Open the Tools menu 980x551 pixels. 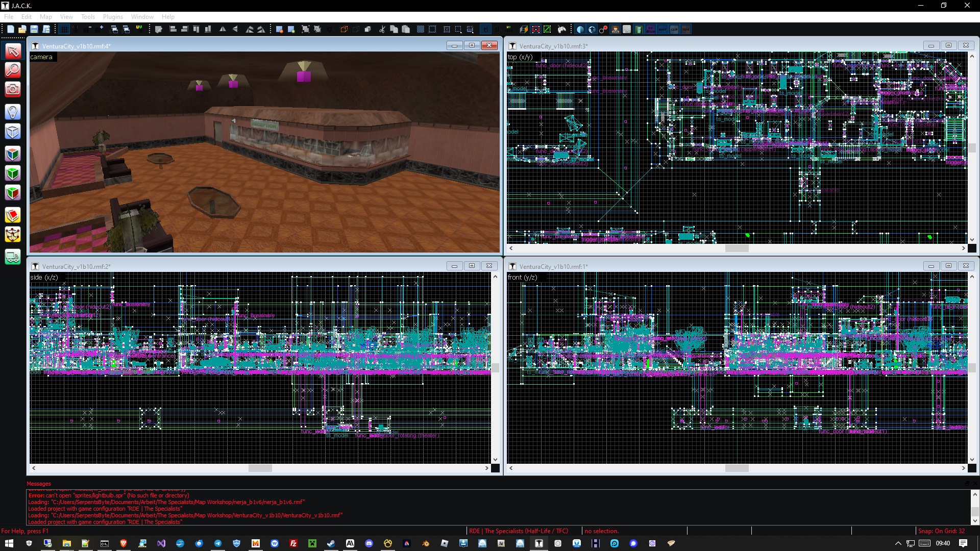[x=88, y=17]
